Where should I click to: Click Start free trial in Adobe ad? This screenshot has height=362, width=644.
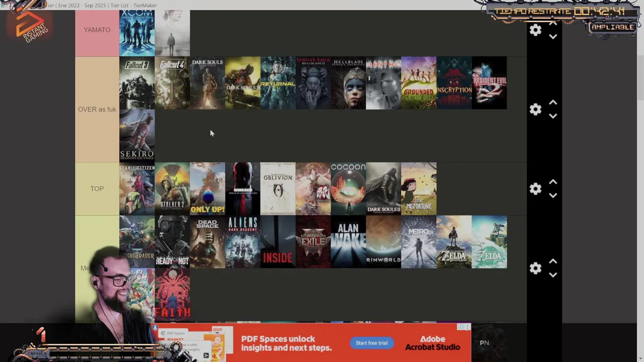372,343
